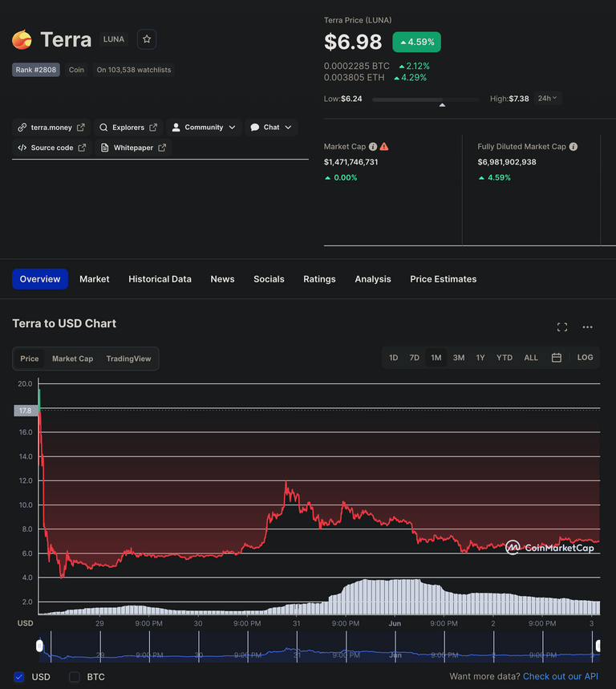Select YTD chart range

pos(505,358)
